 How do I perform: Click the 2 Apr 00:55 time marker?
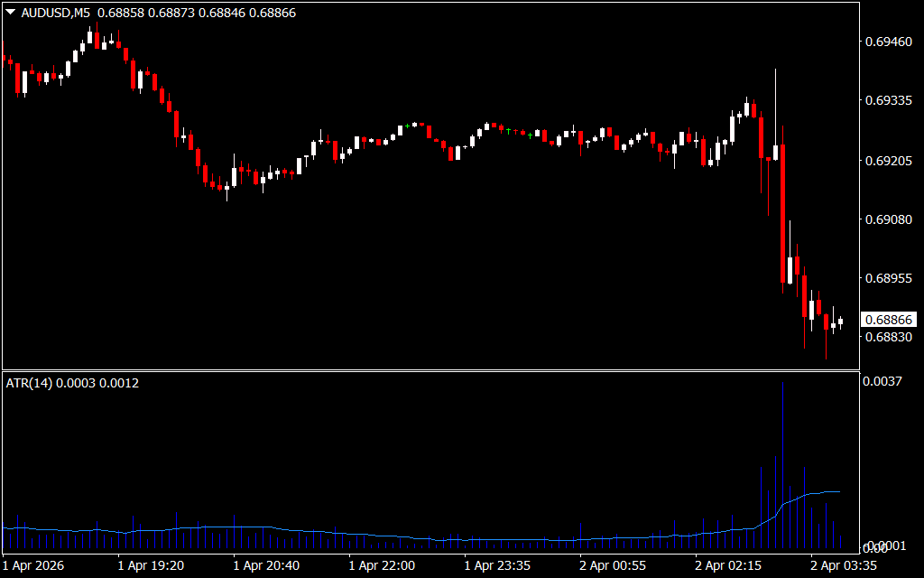[x=613, y=565]
